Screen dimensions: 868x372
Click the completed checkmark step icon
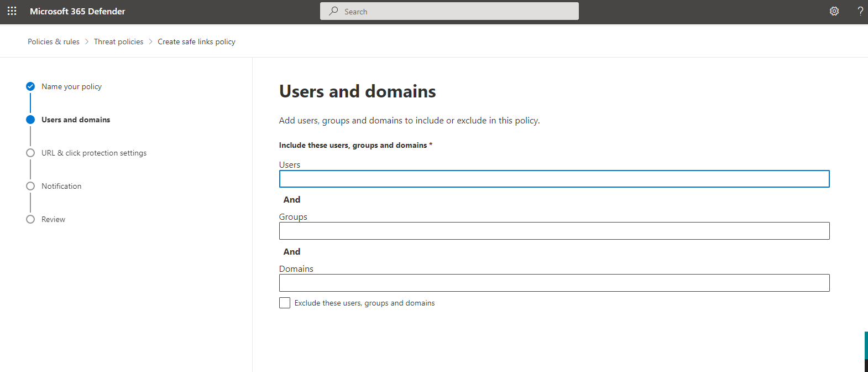coord(30,86)
